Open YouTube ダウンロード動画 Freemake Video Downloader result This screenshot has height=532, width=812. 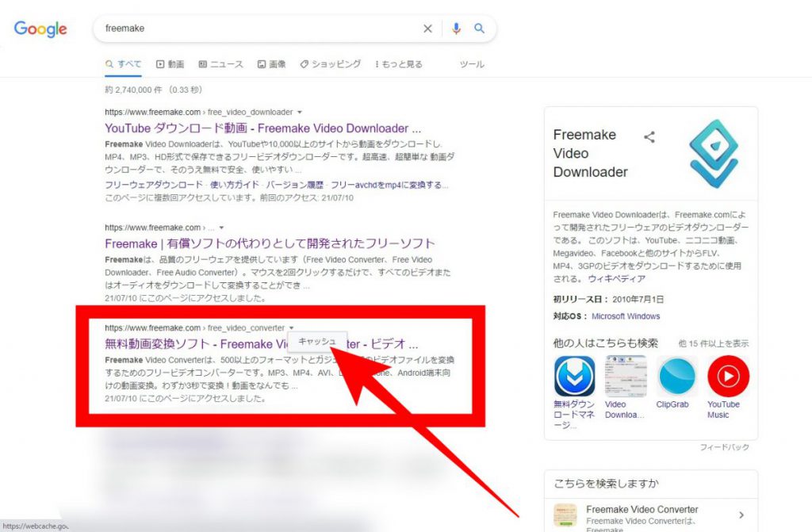click(263, 128)
